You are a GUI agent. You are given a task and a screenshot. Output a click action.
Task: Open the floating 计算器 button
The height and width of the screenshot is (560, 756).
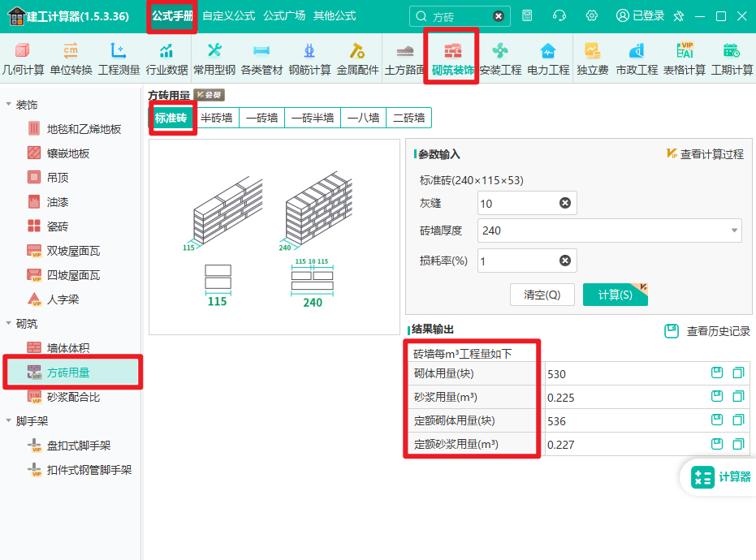[719, 477]
